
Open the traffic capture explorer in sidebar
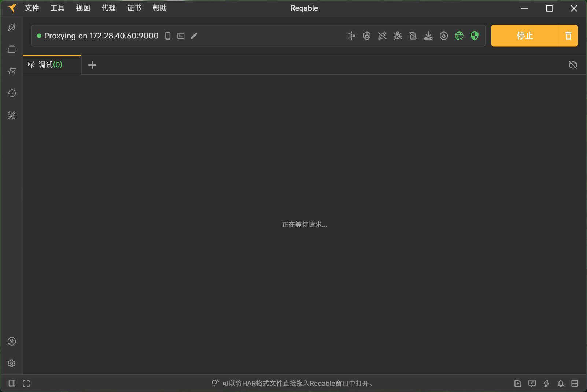click(x=11, y=27)
